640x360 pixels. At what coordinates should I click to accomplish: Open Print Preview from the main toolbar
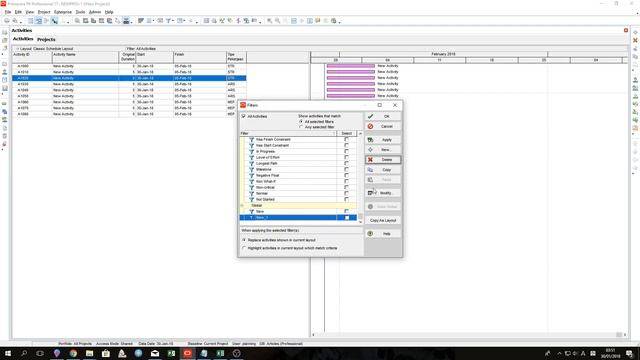point(15,21)
